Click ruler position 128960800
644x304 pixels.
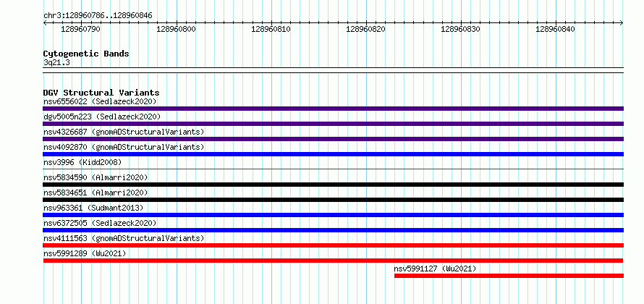point(177,29)
